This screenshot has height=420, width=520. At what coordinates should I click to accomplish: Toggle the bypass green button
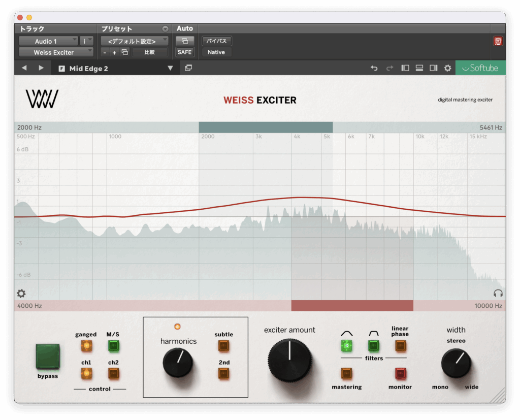coord(48,357)
